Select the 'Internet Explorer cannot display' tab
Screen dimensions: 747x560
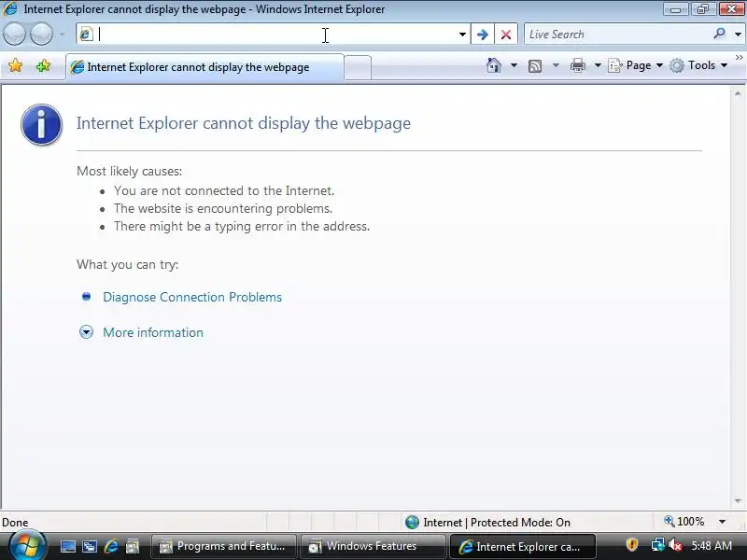[204, 67]
